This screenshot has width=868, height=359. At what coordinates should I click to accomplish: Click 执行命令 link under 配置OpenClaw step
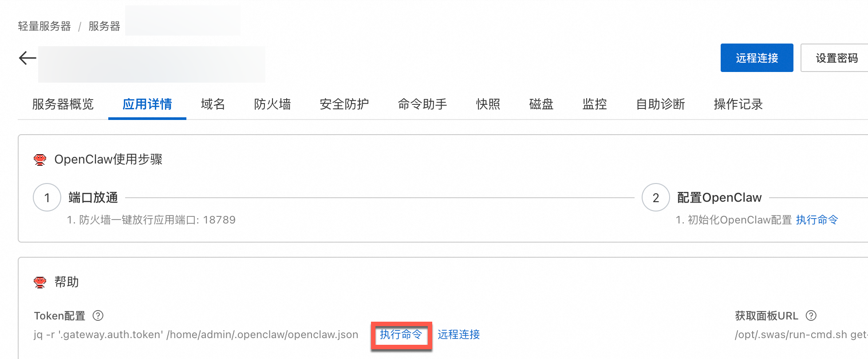click(817, 219)
